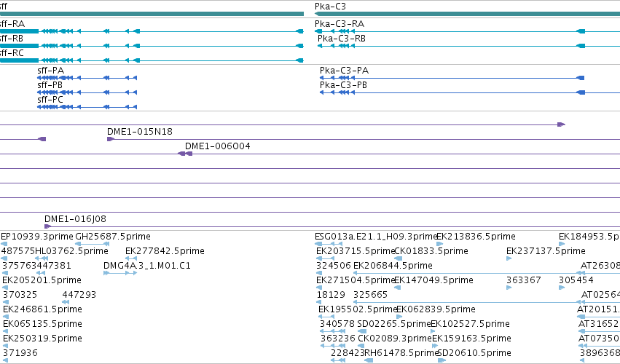This screenshot has height=364, width=620.
Task: Click the 325665 EST label
Action: (x=371, y=294)
